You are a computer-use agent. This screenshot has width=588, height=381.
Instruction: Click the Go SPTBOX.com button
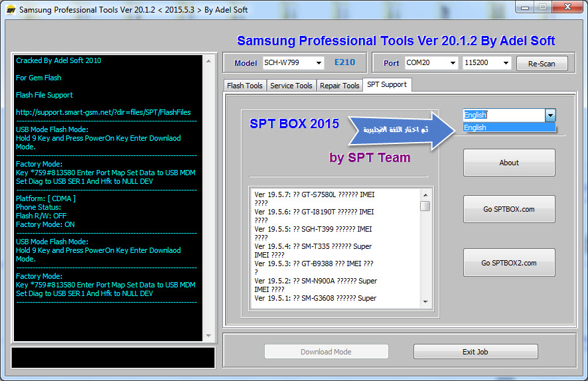click(x=509, y=209)
